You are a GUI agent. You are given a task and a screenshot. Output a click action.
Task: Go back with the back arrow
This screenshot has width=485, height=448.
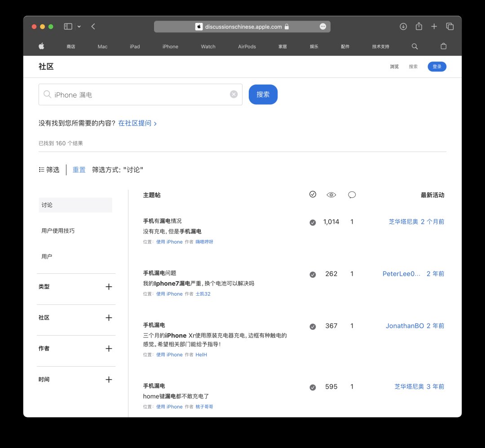coord(93,27)
